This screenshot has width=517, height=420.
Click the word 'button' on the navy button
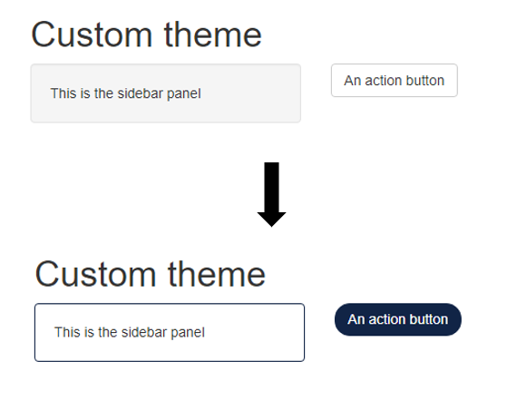tap(429, 319)
